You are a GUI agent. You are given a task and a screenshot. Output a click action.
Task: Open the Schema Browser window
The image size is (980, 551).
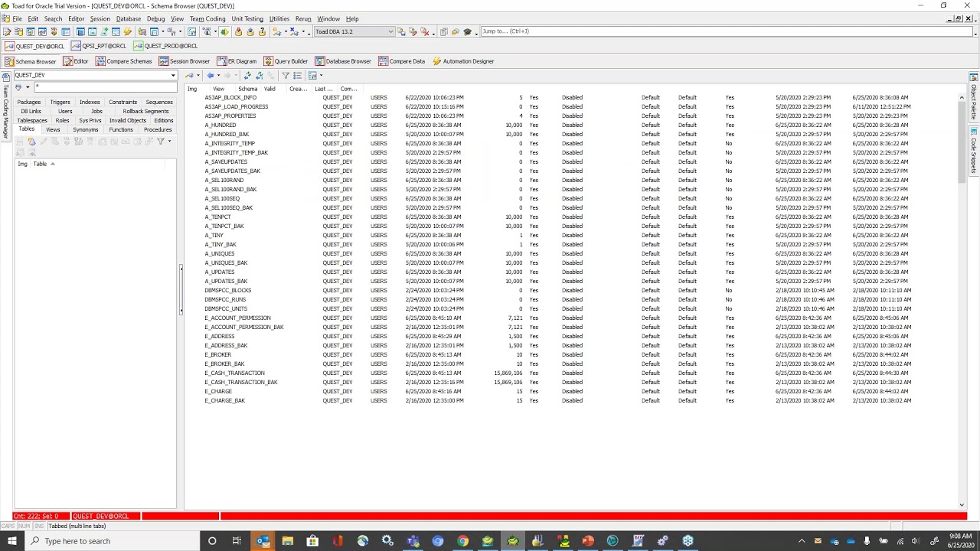[x=30, y=61]
